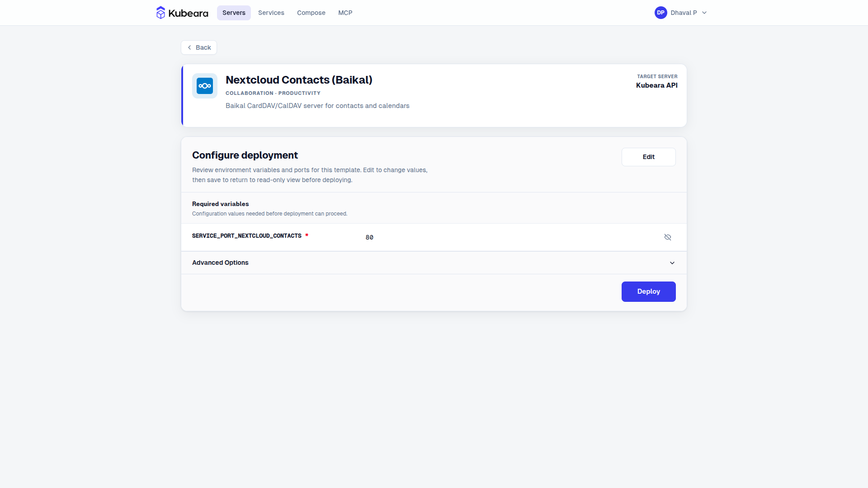The width and height of the screenshot is (868, 488).
Task: Click the Kubeara brand name text
Action: [x=188, y=13]
